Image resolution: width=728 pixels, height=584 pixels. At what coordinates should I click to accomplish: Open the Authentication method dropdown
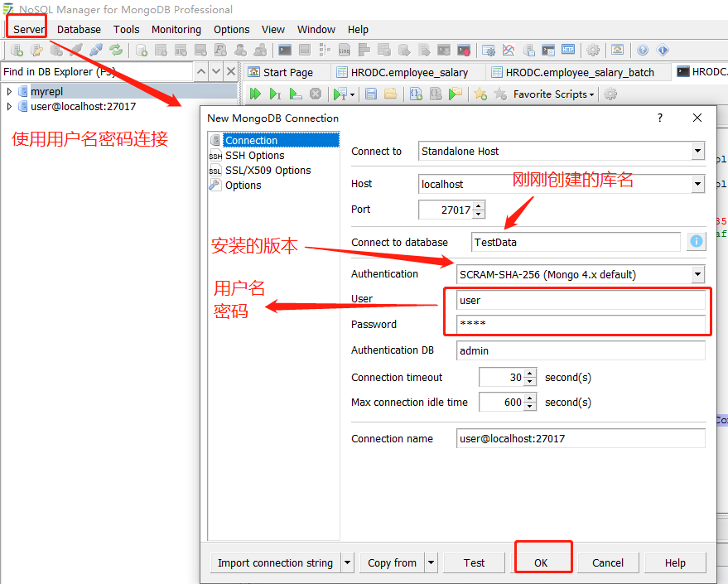[x=697, y=274]
